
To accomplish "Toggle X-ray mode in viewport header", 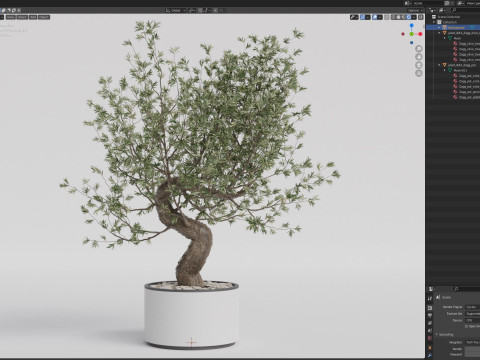I will pyautogui.click(x=387, y=17).
